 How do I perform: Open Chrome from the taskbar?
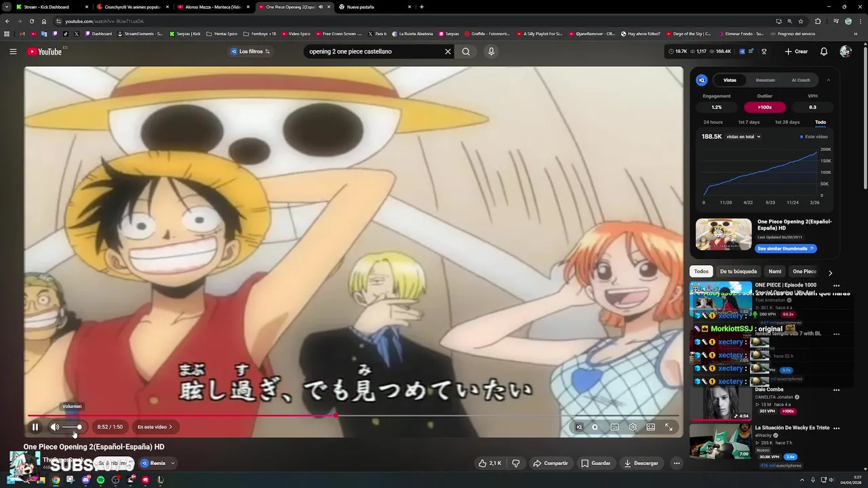tap(56, 480)
